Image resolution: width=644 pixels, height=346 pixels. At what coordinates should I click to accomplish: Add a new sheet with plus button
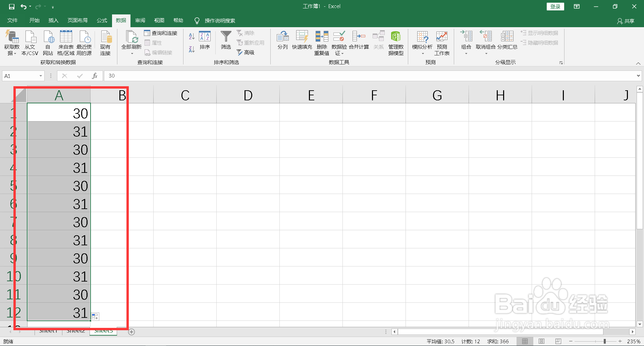132,332
